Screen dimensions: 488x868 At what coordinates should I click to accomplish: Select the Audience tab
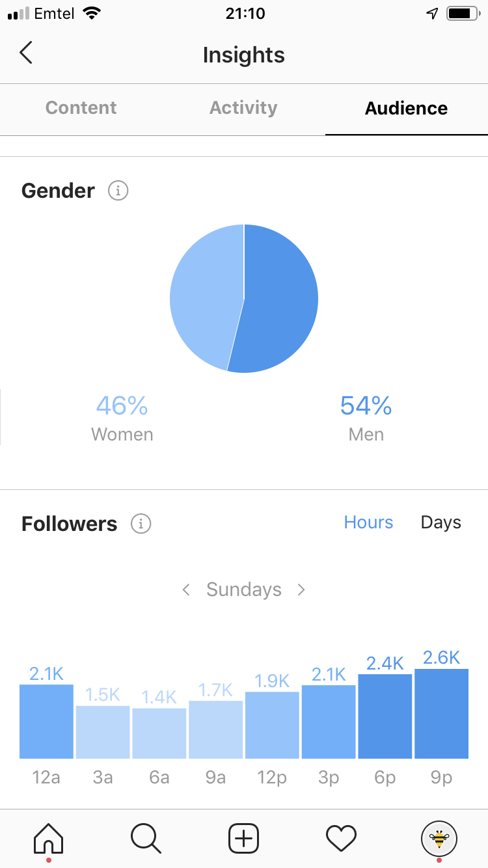click(406, 108)
